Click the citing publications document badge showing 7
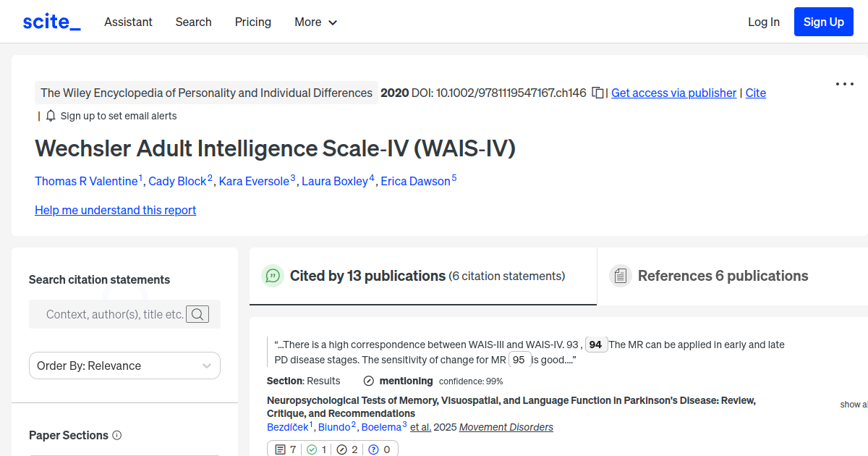The width and height of the screenshot is (868, 456). click(284, 449)
